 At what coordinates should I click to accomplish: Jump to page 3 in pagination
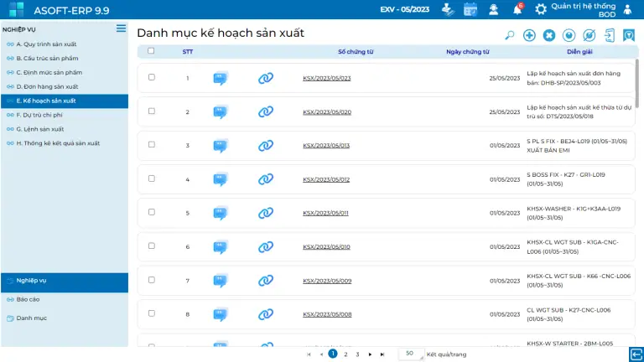point(357,354)
